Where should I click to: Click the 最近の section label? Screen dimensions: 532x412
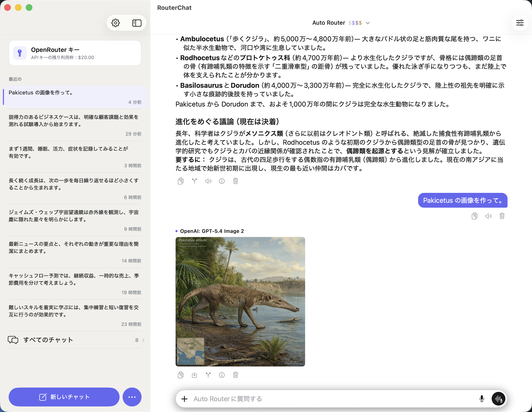[x=15, y=79]
